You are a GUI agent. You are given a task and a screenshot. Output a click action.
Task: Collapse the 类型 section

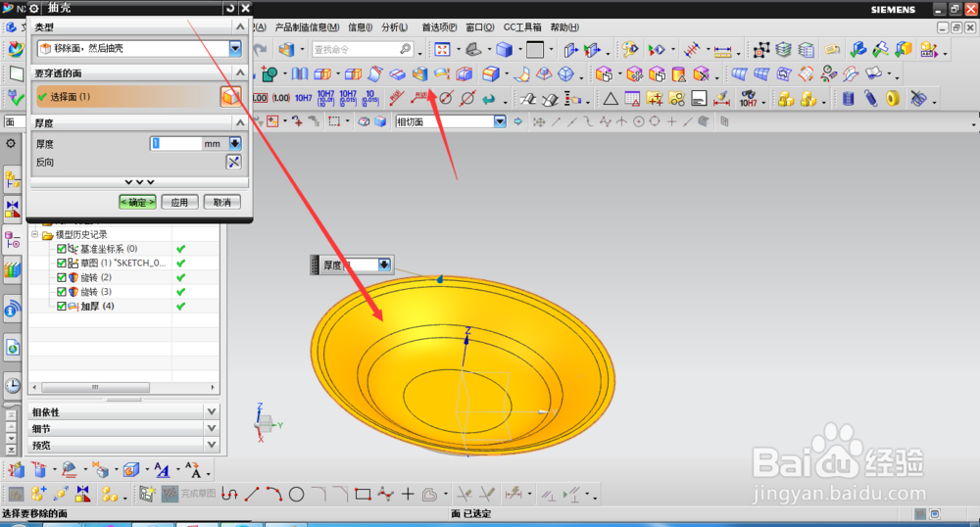240,26
